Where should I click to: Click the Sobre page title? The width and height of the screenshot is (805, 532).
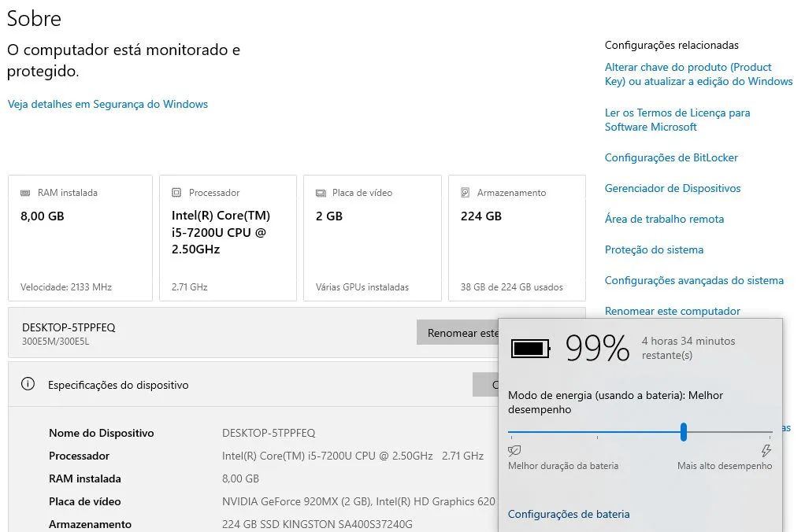pos(34,18)
